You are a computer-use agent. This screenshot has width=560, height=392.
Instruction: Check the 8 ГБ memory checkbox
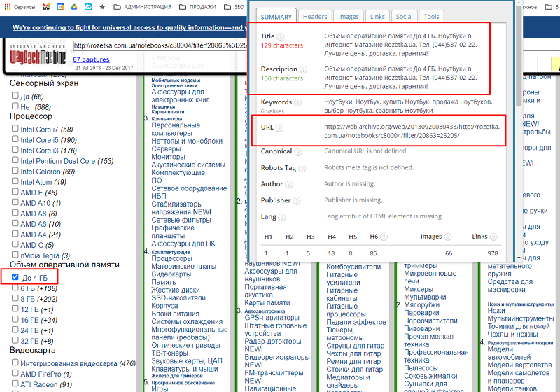tap(15, 297)
